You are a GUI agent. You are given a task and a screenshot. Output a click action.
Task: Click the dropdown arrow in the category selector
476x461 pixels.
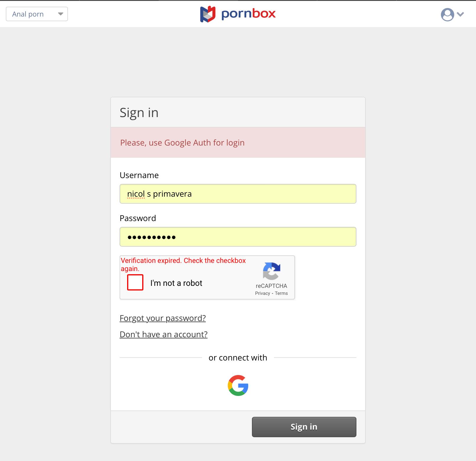click(60, 14)
